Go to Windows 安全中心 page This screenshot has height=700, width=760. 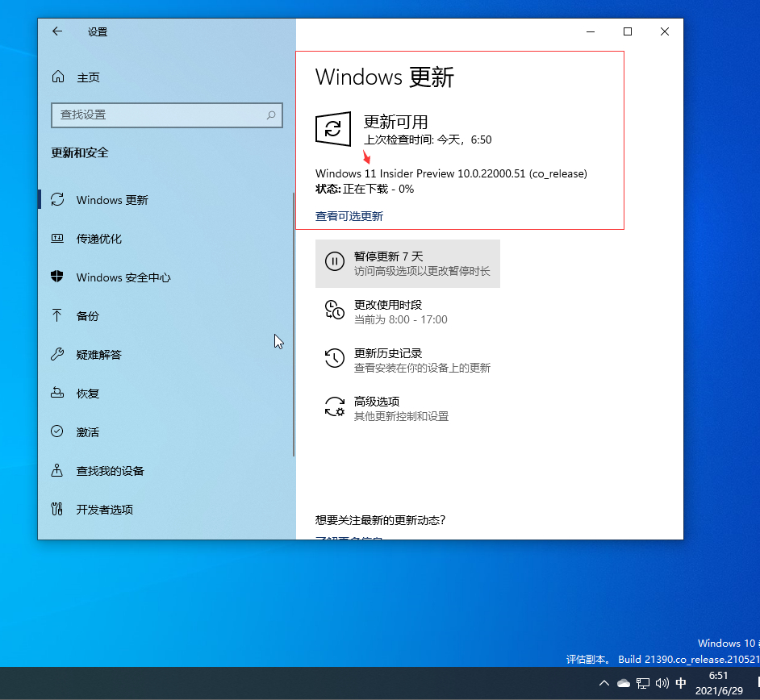point(166,277)
